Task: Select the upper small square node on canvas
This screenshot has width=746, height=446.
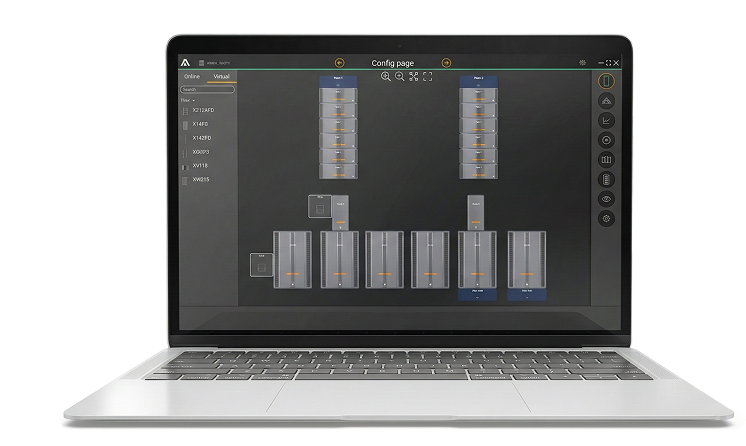Action: 320,207
